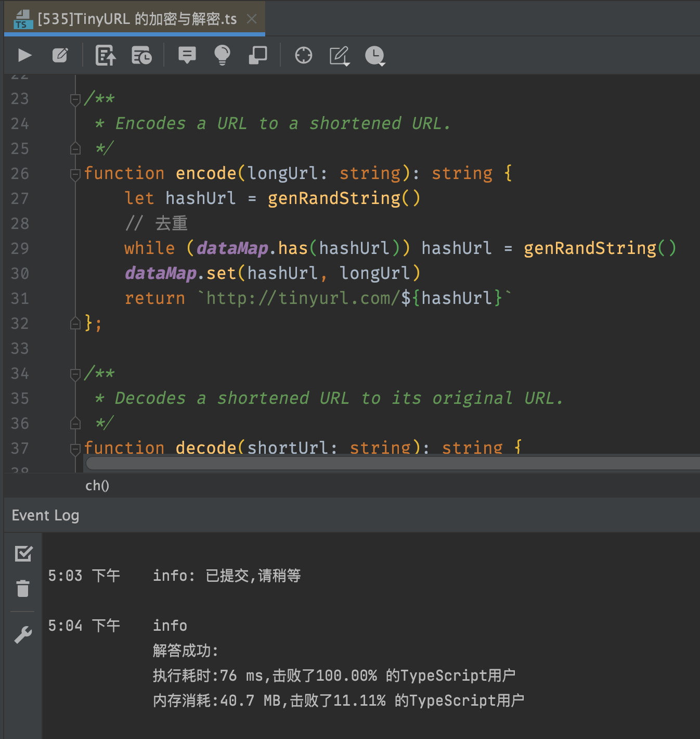This screenshot has height=739, width=700.
Task: Click the encode function name
Action: pyautogui.click(x=206, y=173)
